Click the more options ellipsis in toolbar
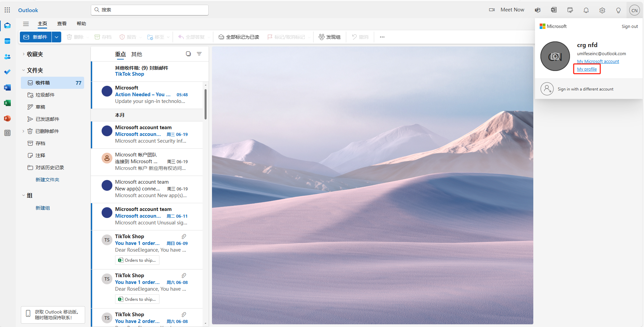644x327 pixels. point(382,37)
